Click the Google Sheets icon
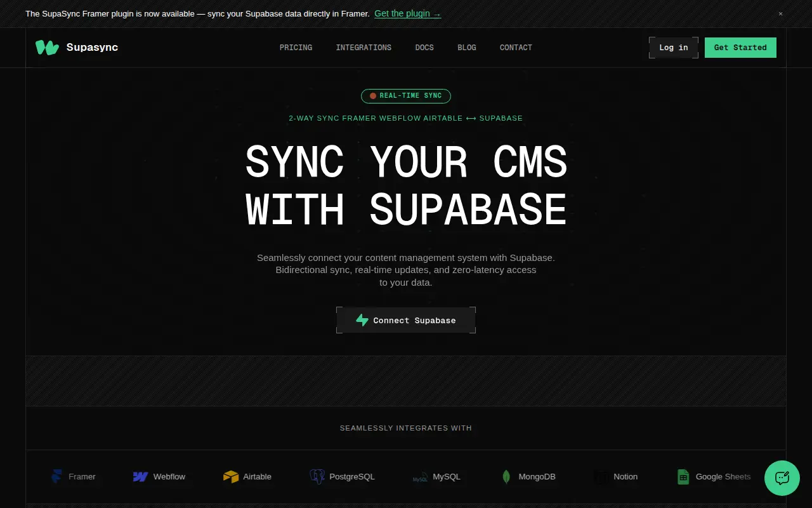The image size is (812, 508). point(683,477)
